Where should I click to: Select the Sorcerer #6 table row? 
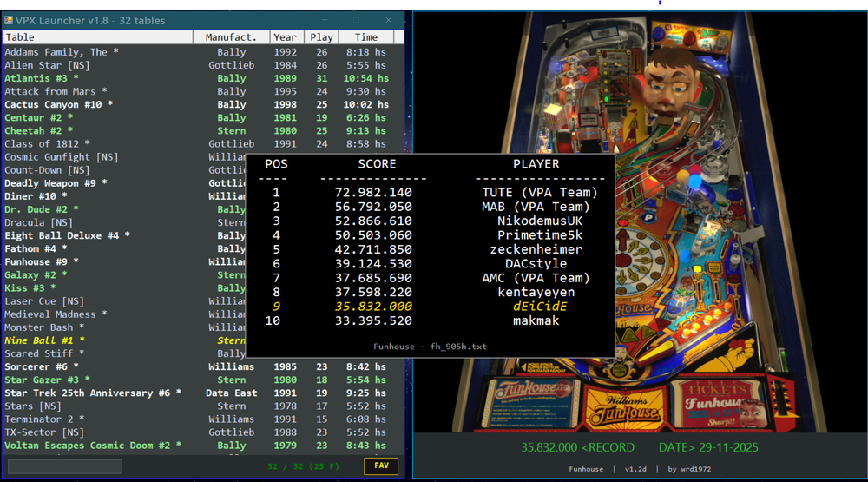point(203,366)
